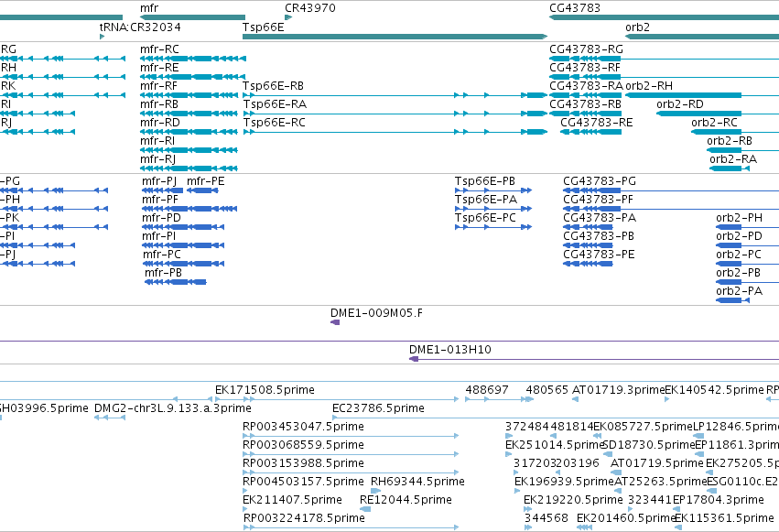Select transcript label mfr-RB
Screen dimensions: 779x532
159,104
